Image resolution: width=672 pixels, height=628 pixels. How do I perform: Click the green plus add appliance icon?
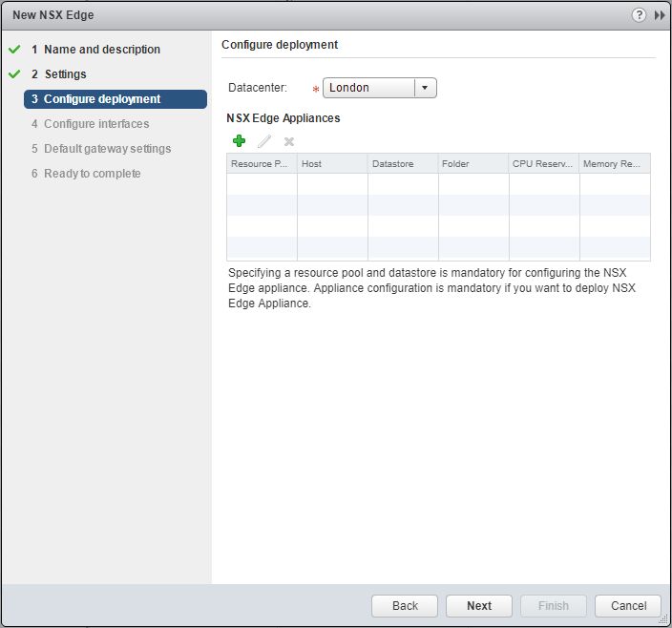pyautogui.click(x=239, y=141)
